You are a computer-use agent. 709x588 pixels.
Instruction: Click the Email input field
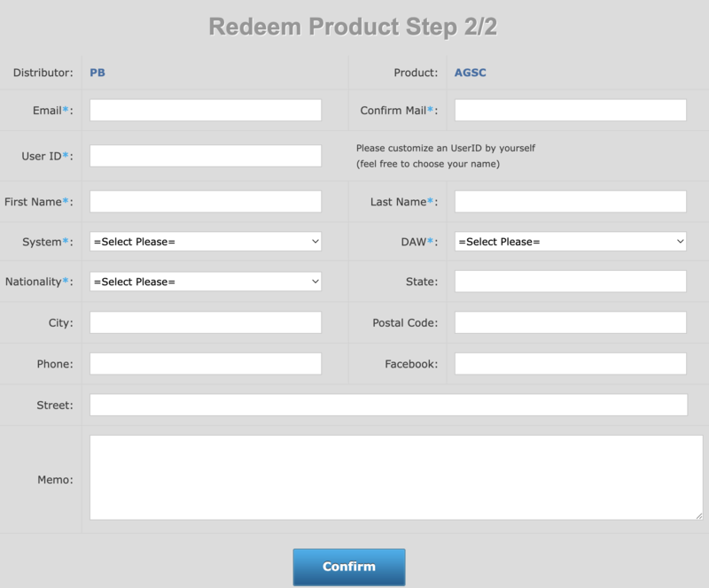[206, 110]
